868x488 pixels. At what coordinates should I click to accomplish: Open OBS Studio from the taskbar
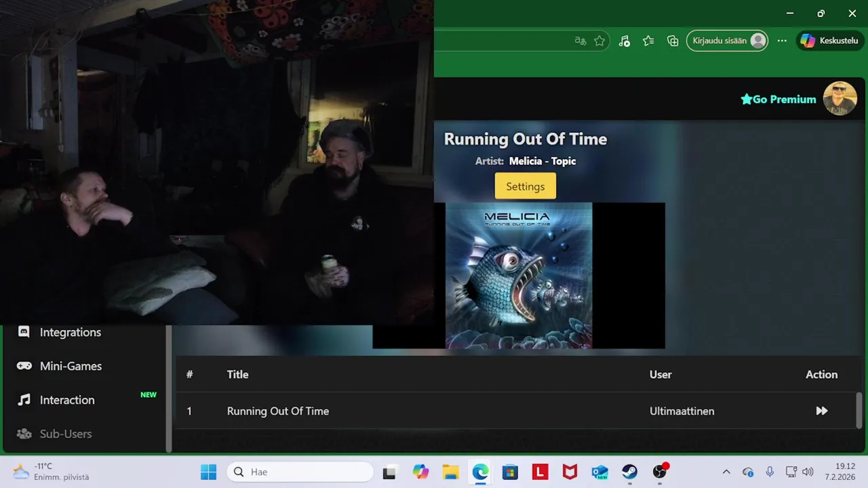click(660, 472)
